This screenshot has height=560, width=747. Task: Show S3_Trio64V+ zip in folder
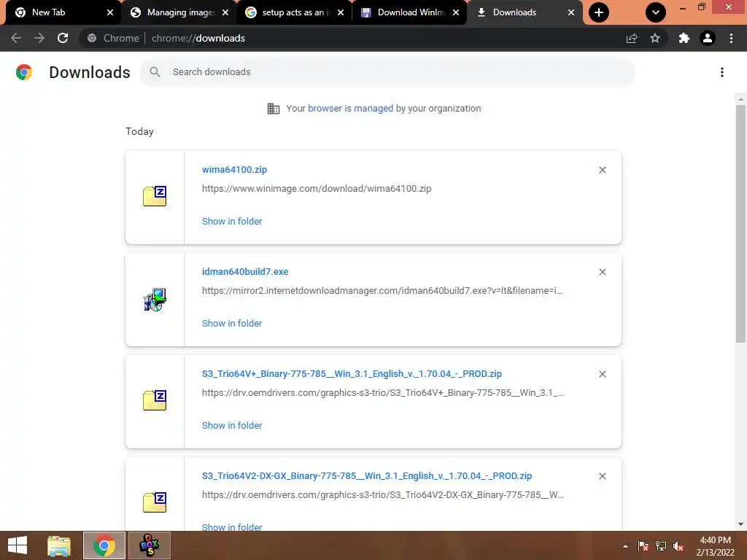click(x=232, y=425)
